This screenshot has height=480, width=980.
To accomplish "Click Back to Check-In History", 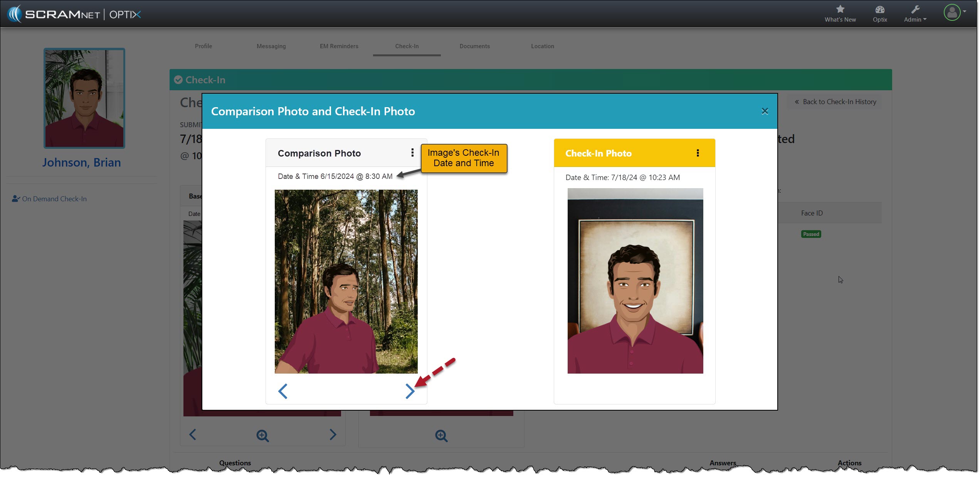I will point(835,102).
